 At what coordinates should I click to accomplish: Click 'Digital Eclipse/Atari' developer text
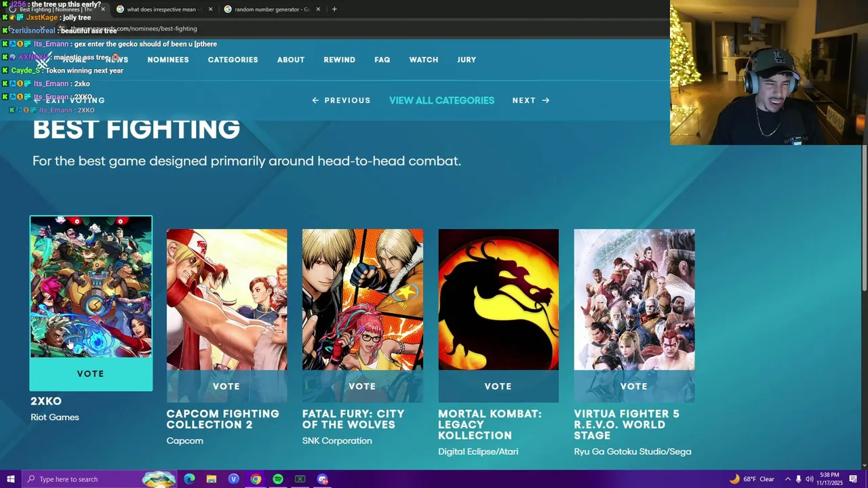coord(478,451)
